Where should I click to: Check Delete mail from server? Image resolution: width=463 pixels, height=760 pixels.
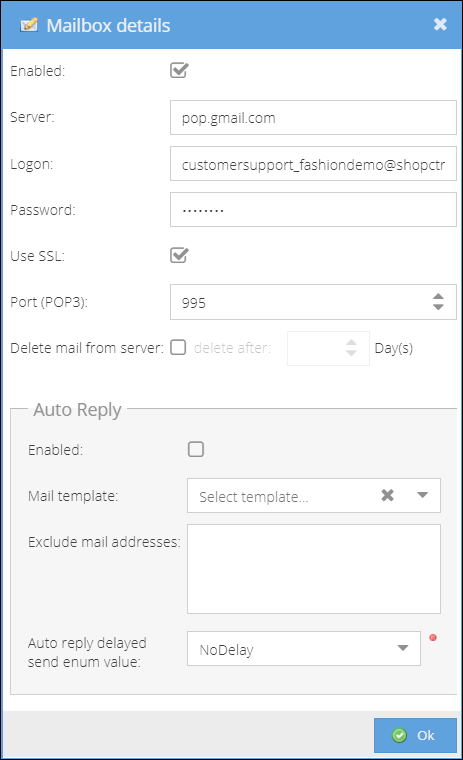pyautogui.click(x=178, y=348)
